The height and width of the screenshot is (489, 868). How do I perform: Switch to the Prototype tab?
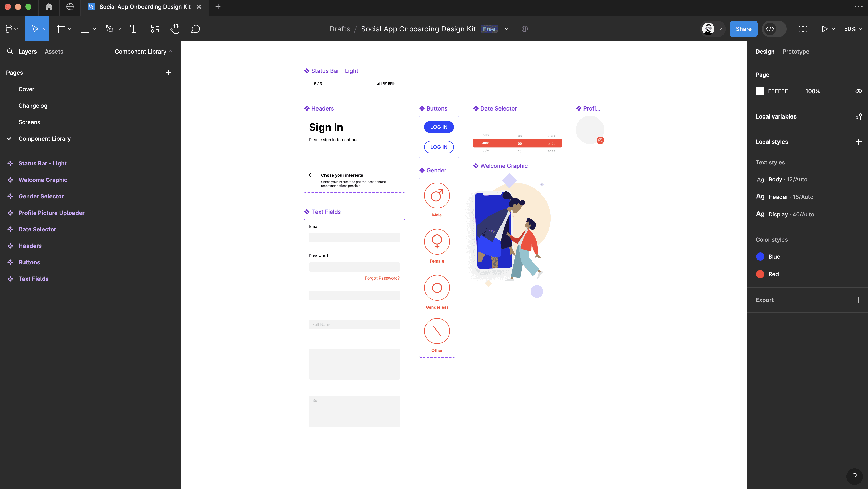pos(796,52)
